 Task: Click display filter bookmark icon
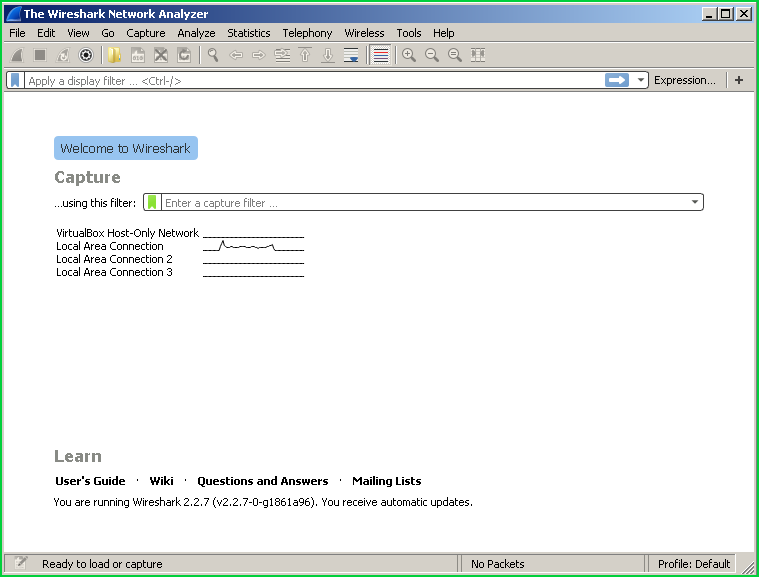click(x=15, y=80)
